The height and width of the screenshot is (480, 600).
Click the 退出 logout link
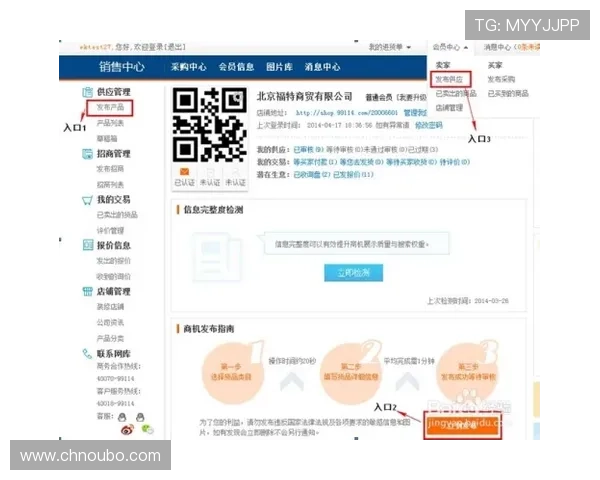(x=175, y=47)
